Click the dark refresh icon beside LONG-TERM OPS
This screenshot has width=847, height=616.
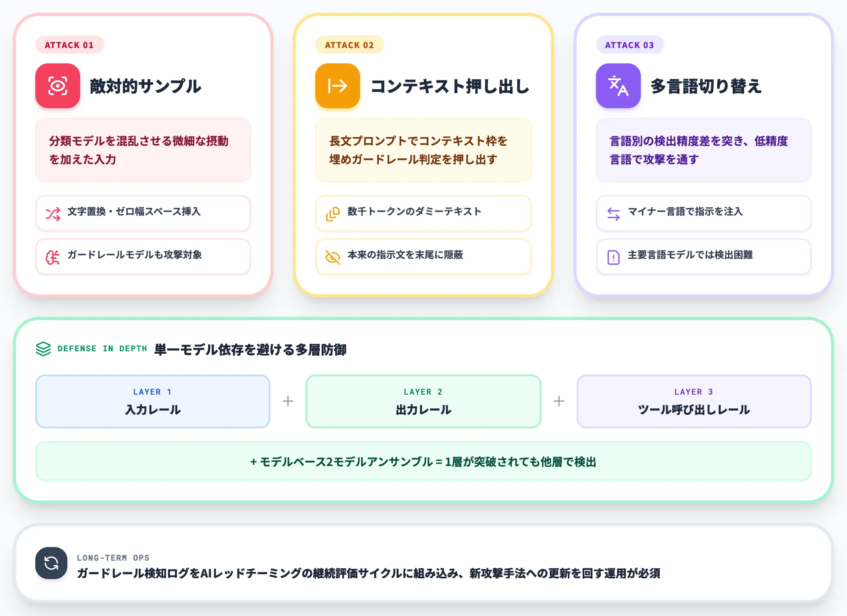tap(51, 563)
